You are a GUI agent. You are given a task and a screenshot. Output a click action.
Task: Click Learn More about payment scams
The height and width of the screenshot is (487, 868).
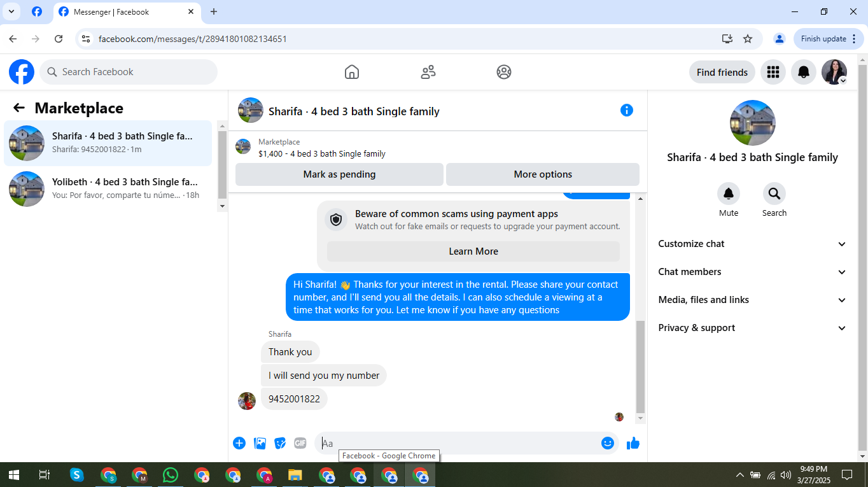(473, 251)
